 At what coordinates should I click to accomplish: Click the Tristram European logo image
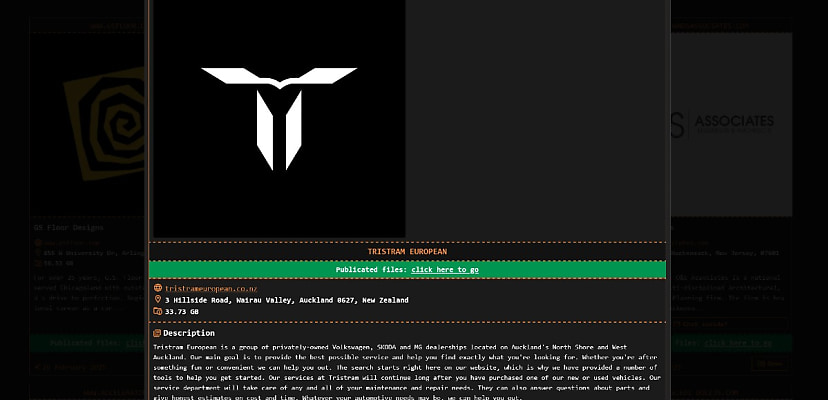pos(279,119)
